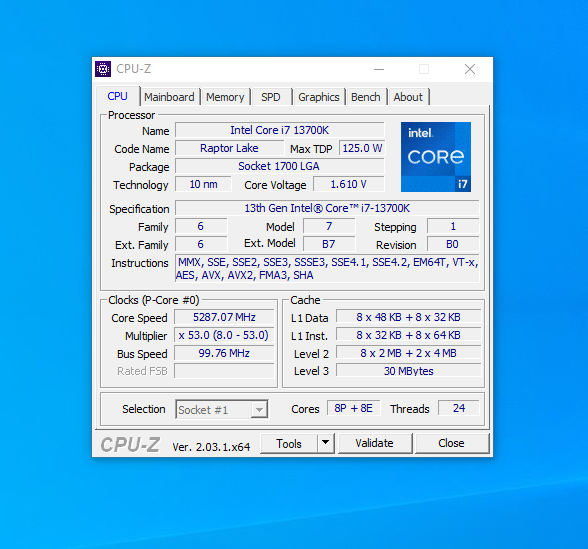
Task: Switch to the Mainboard tab
Action: click(169, 97)
